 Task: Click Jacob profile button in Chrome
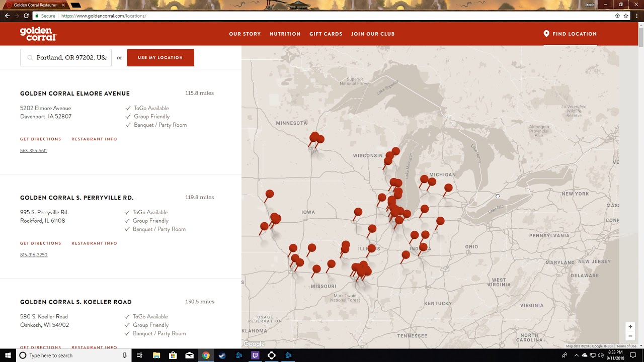point(590,5)
